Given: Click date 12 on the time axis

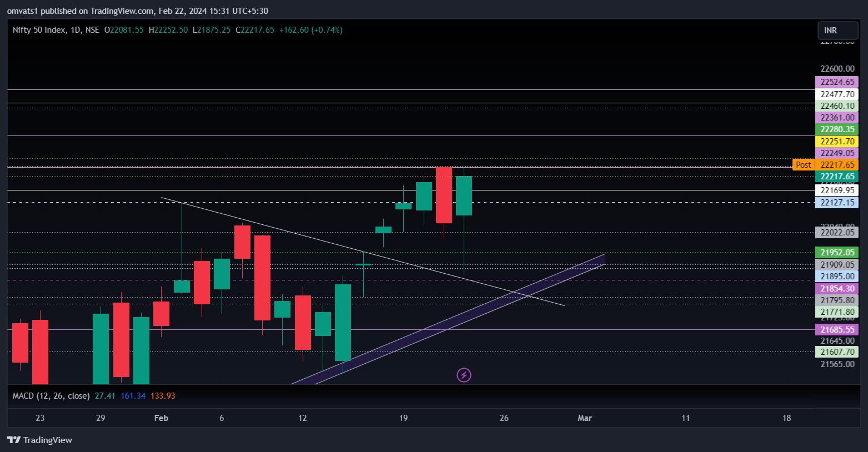Looking at the screenshot, I should pyautogui.click(x=302, y=418).
